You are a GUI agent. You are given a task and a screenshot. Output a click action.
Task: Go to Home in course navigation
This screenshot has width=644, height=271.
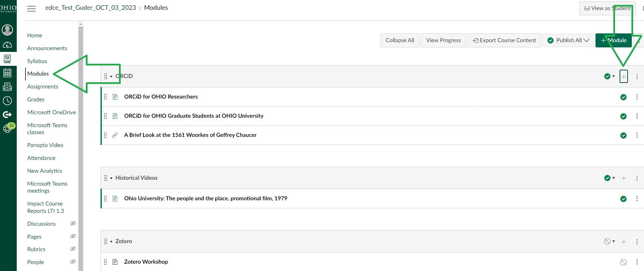(35, 35)
